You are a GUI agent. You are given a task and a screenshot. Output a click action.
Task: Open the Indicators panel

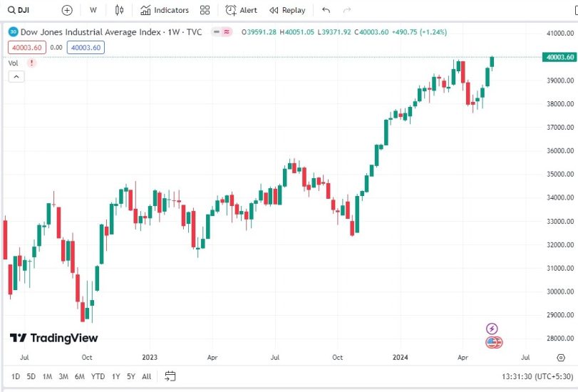pyautogui.click(x=165, y=10)
